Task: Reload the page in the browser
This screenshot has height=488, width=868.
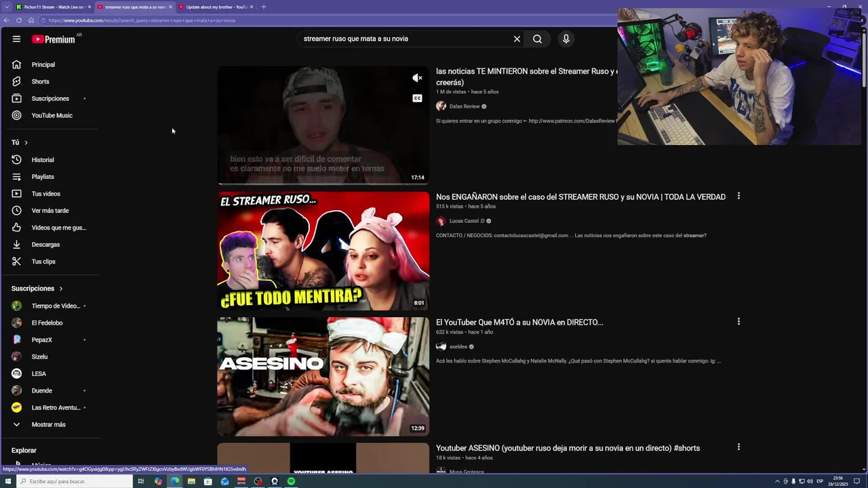Action: [20, 20]
